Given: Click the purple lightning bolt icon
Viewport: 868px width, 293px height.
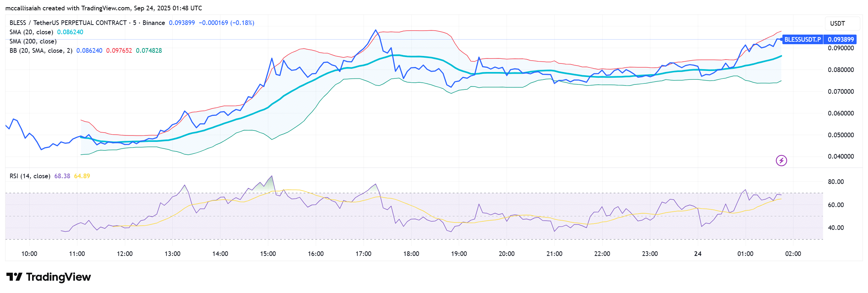Looking at the screenshot, I should click(781, 161).
